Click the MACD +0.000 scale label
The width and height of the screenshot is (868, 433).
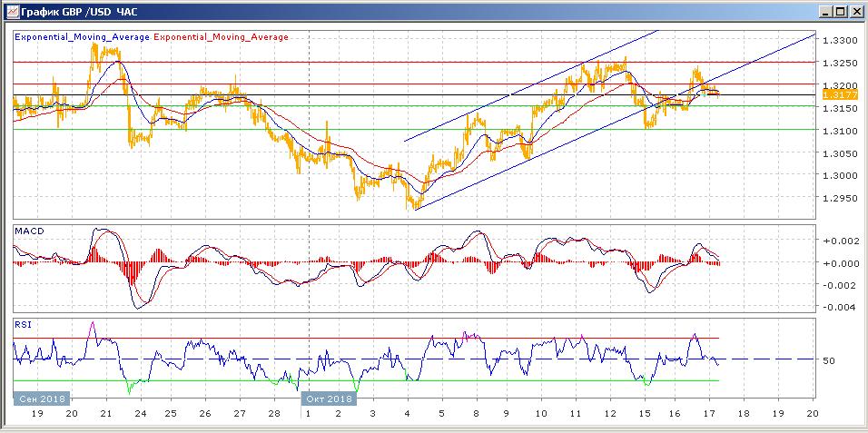(841, 263)
